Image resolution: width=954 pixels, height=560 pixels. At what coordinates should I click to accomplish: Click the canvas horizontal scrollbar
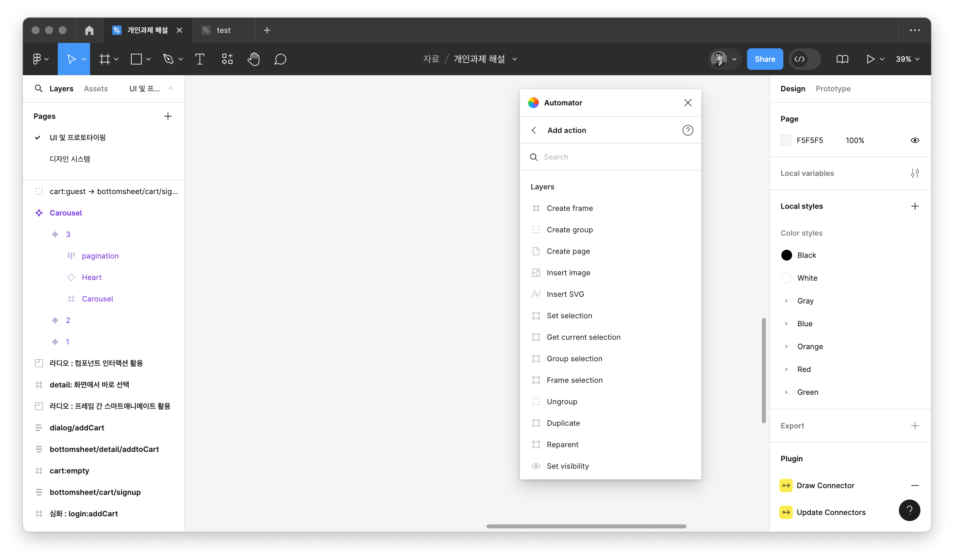(x=586, y=526)
